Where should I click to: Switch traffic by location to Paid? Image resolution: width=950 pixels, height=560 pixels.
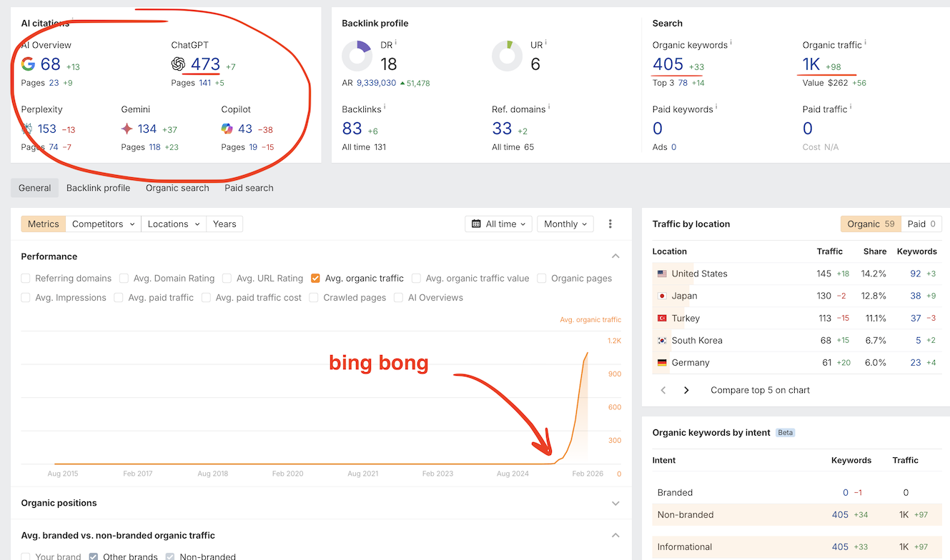pos(921,224)
